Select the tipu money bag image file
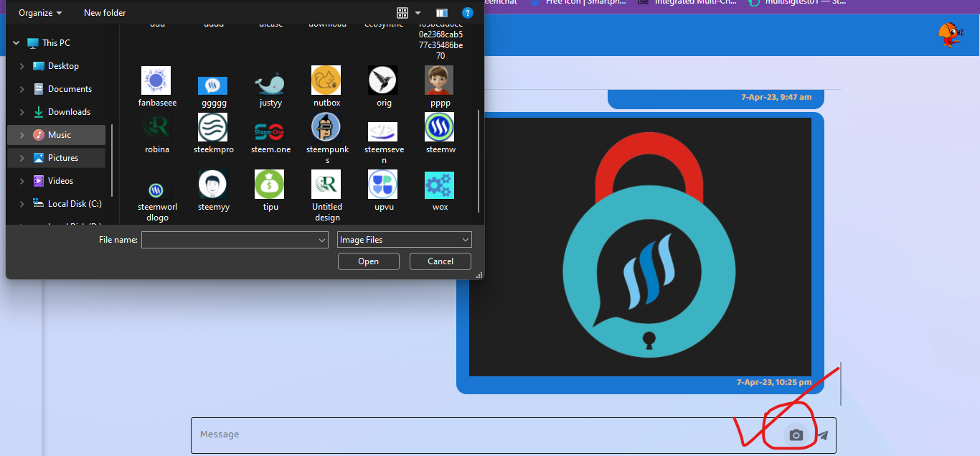The image size is (980, 456). [x=270, y=191]
